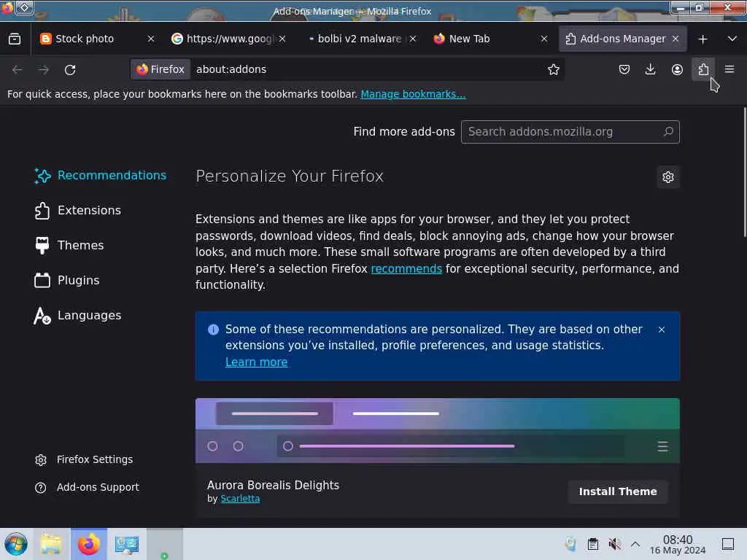Open the Languages category
The image size is (747, 560).
tap(77, 315)
